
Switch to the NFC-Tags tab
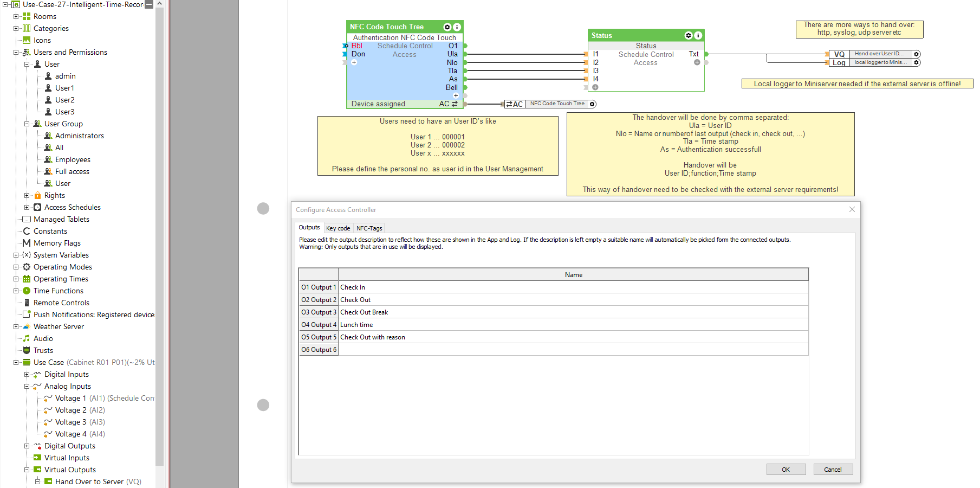point(369,228)
